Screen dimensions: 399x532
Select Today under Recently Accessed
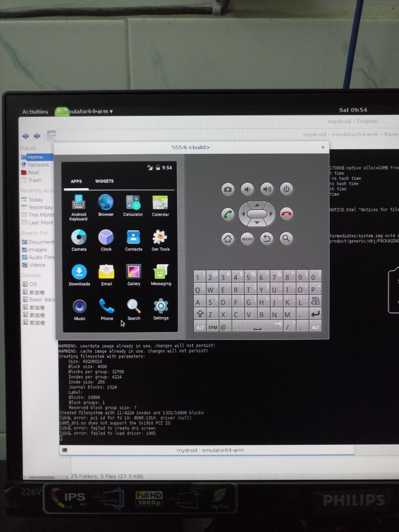[x=32, y=200]
